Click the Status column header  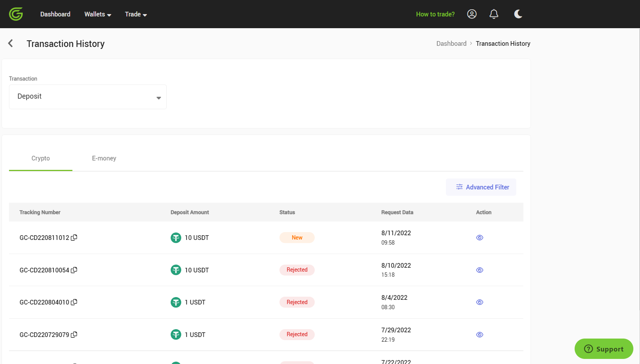(287, 212)
